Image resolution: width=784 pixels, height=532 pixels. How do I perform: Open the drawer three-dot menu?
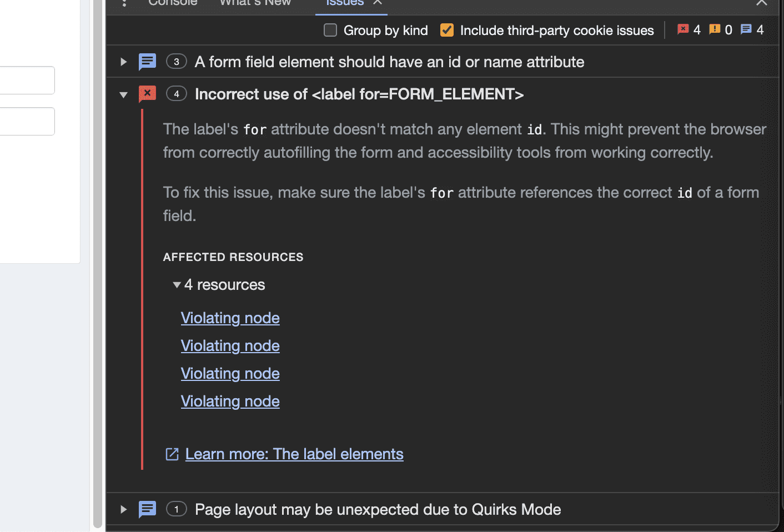click(x=124, y=3)
